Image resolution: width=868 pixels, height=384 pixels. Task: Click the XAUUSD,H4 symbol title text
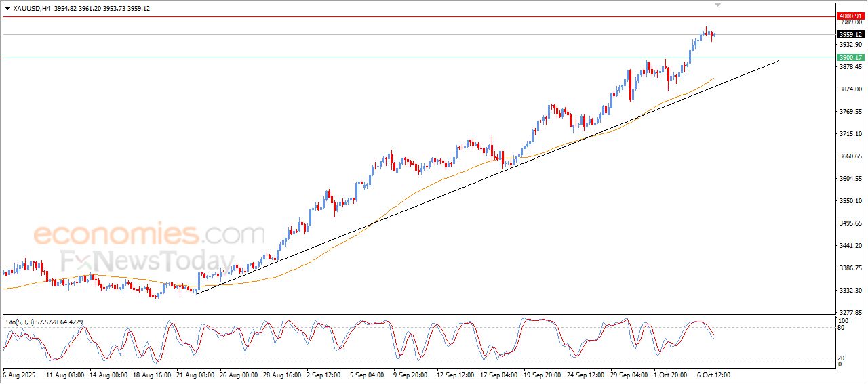pyautogui.click(x=31, y=9)
